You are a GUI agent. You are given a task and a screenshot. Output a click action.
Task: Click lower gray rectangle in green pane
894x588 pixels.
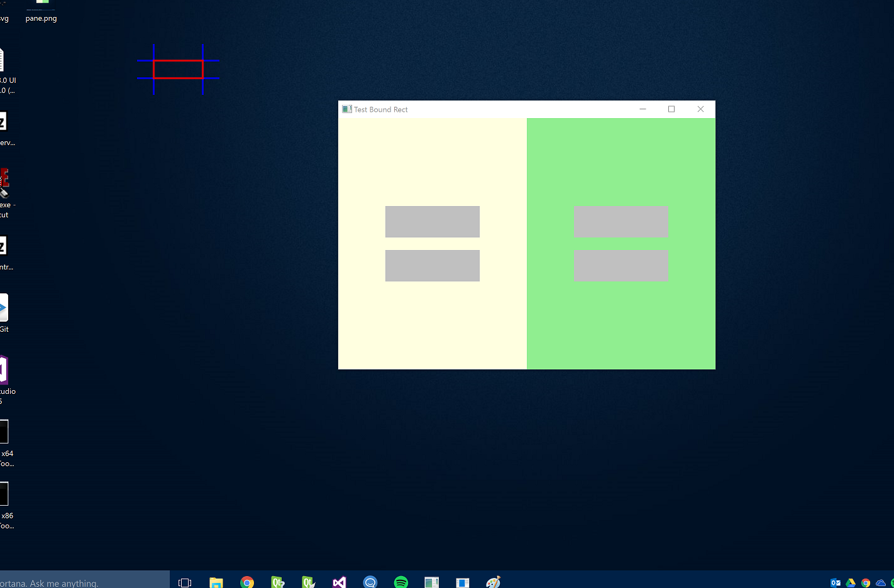[621, 266]
